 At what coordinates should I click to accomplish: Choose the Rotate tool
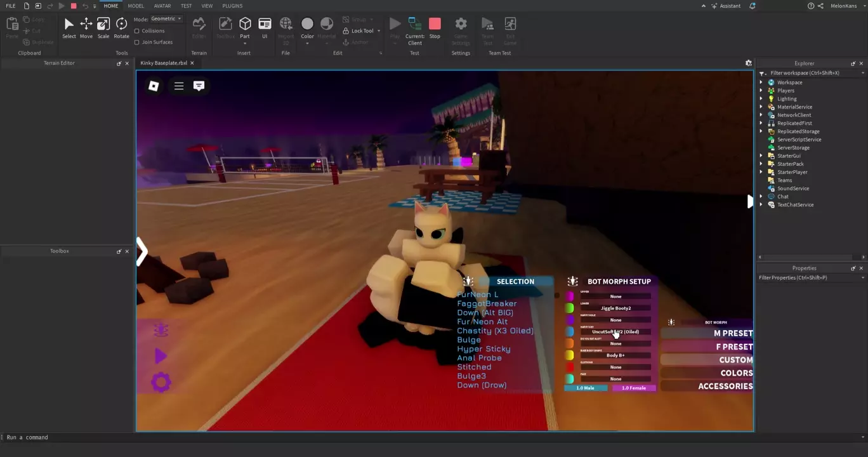pos(121,27)
